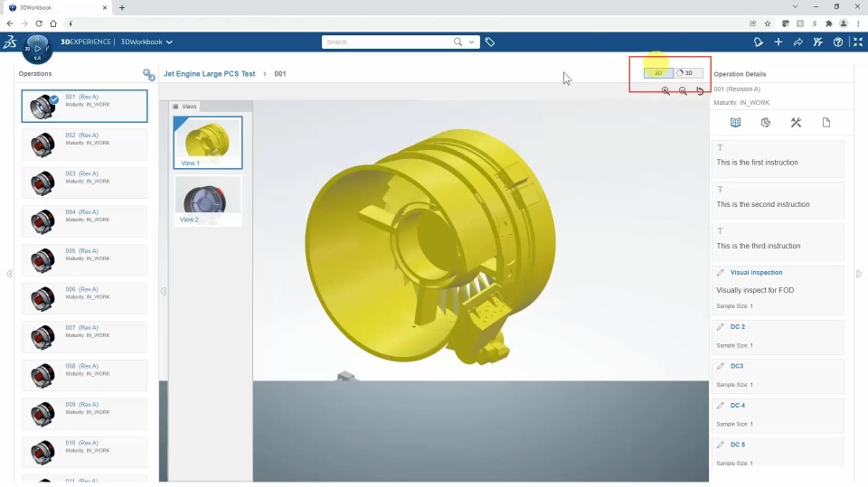Image resolution: width=868 pixels, height=487 pixels.
Task: Click 'This is the first instruction' text
Action: click(x=757, y=162)
